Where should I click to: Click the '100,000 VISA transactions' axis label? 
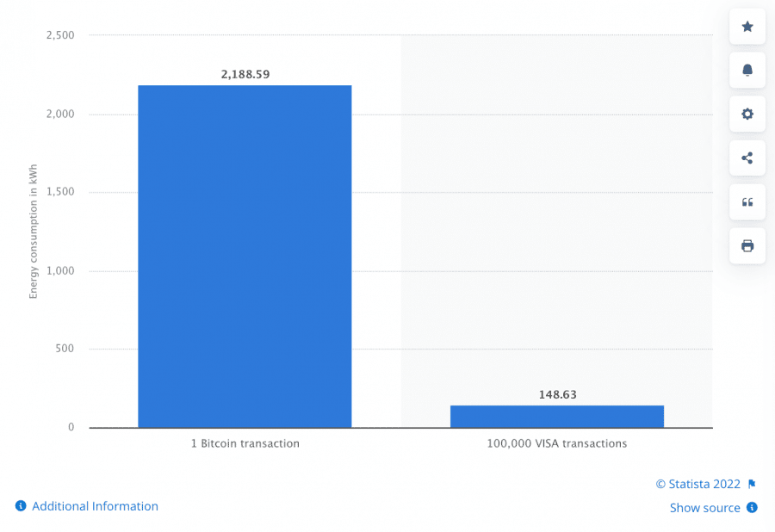[x=557, y=444]
